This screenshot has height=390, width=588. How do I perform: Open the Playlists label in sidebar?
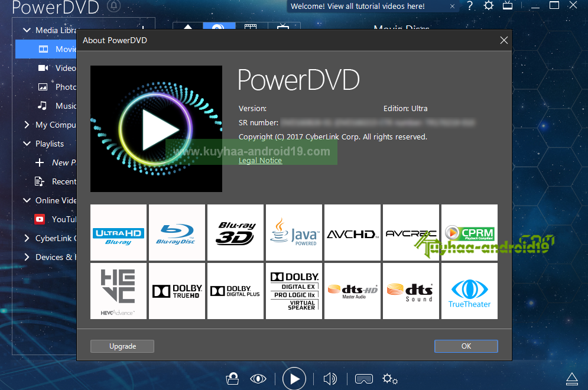(x=50, y=144)
